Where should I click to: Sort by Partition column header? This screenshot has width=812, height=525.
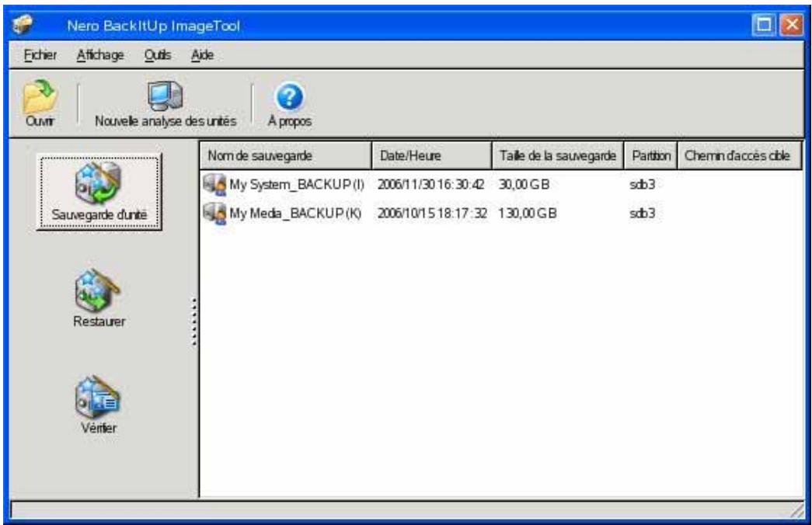click(x=651, y=156)
